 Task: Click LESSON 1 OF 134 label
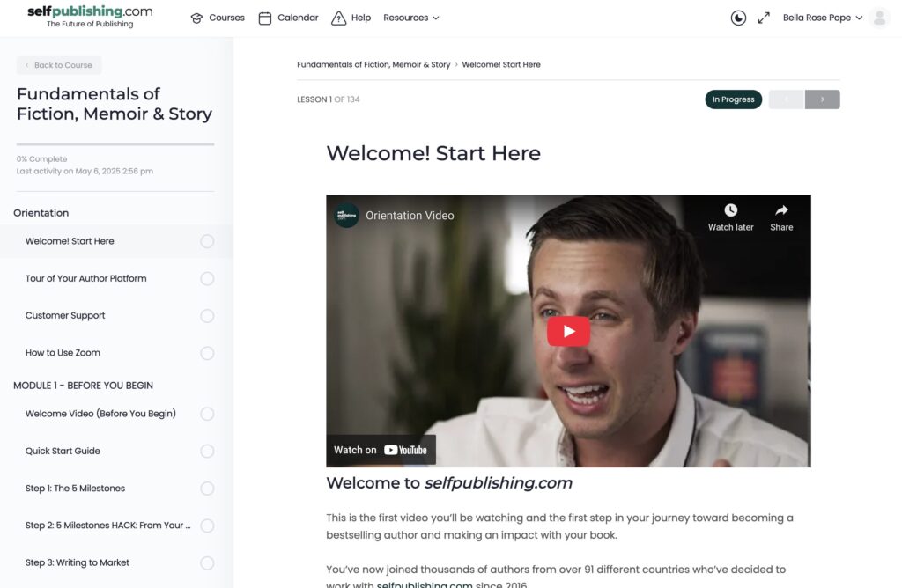click(328, 99)
